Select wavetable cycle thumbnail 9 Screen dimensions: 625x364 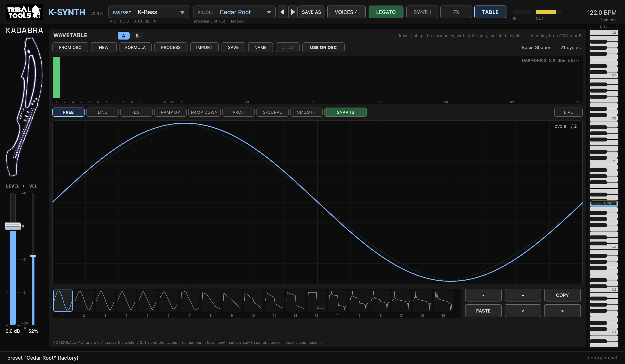point(232,300)
